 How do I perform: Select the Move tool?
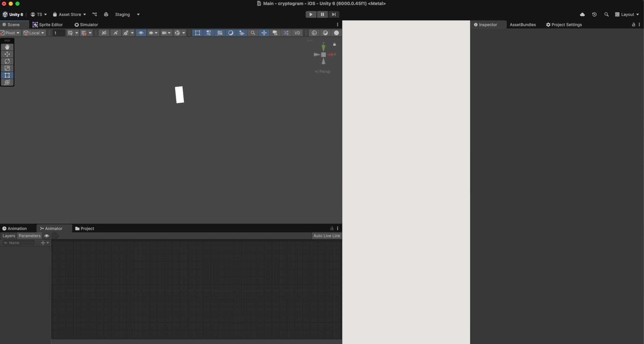pos(7,54)
